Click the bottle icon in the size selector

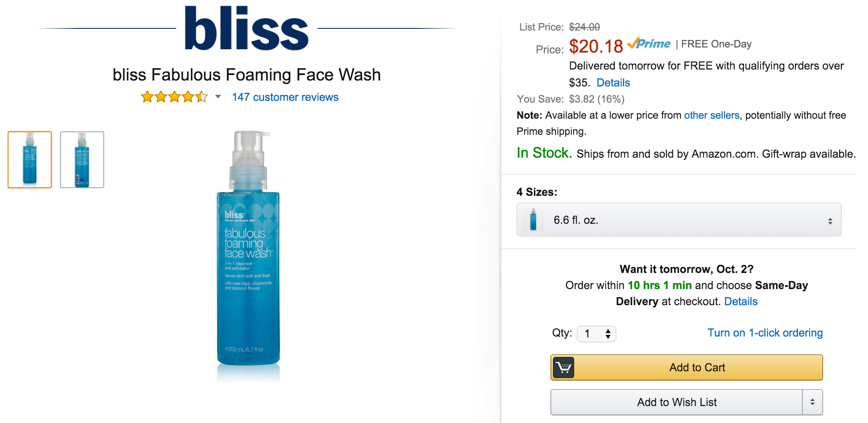[533, 220]
